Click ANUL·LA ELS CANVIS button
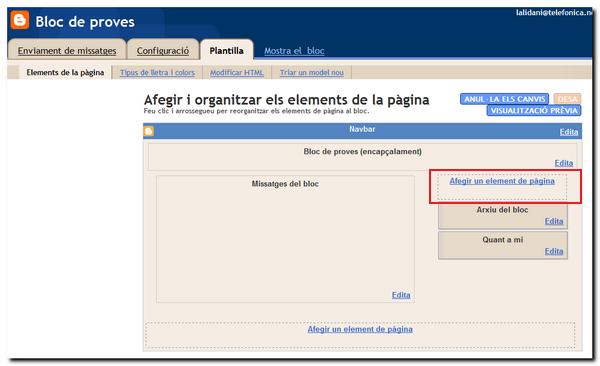600x366 pixels. tap(505, 99)
